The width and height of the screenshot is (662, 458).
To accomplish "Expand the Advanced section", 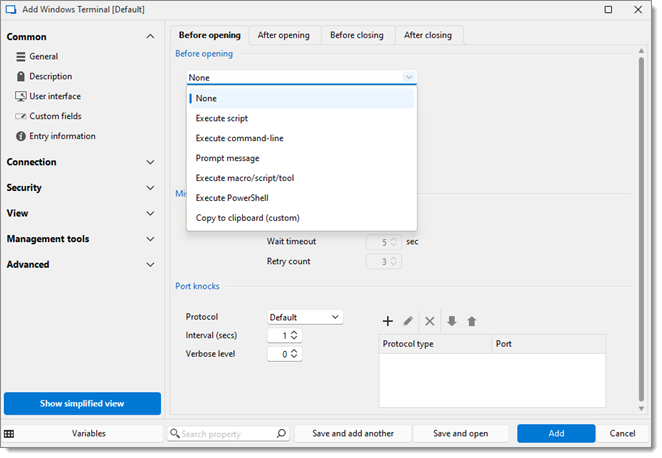I will click(x=150, y=265).
